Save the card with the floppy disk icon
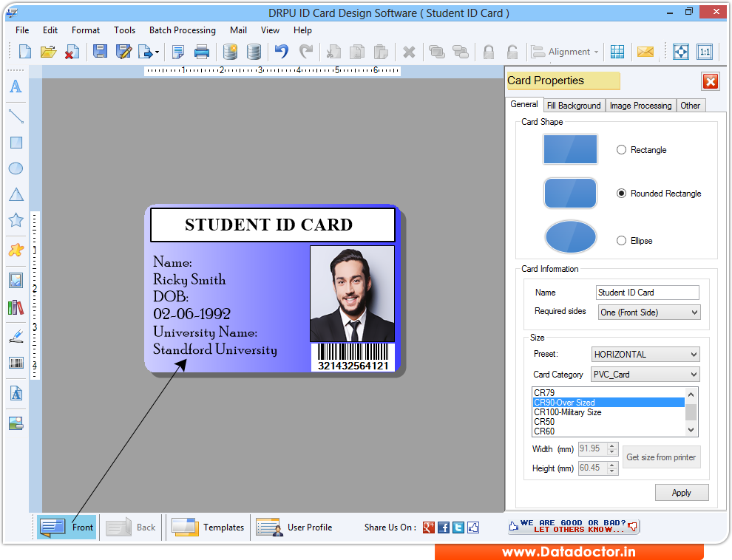The image size is (732, 560). (100, 51)
